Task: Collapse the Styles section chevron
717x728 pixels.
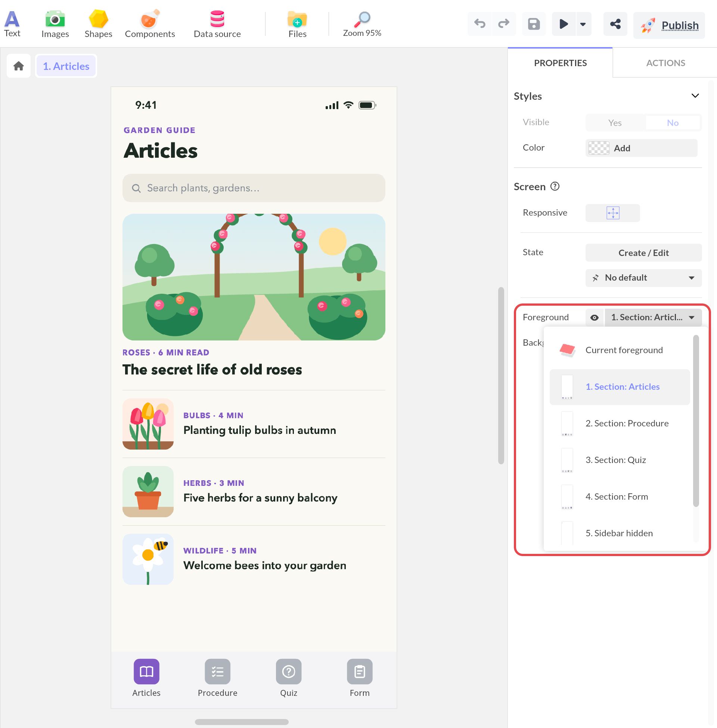Action: (x=695, y=96)
